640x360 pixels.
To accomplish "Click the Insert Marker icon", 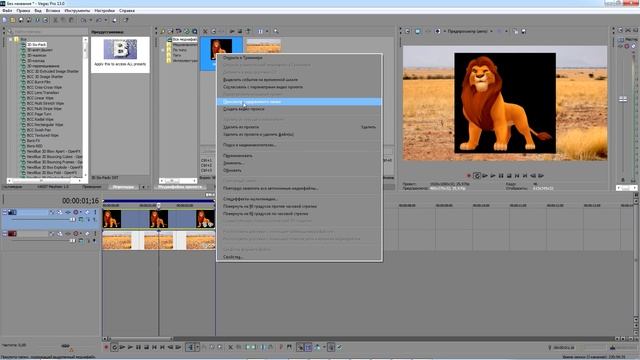I will (281, 347).
